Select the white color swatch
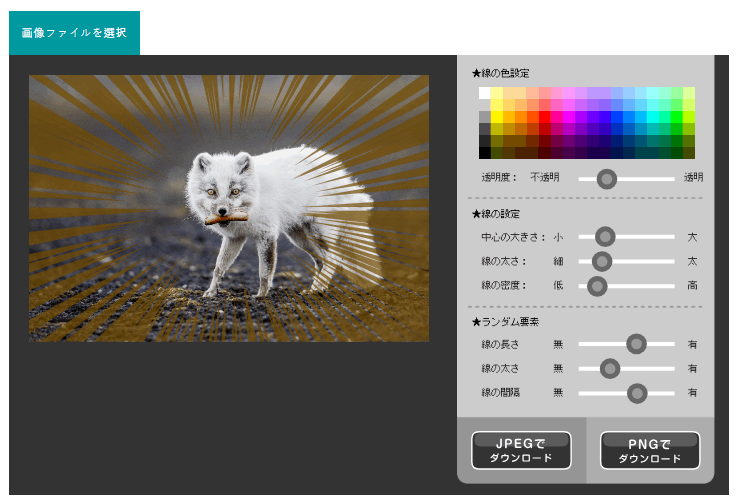This screenshot has width=744, height=504. coord(484,93)
